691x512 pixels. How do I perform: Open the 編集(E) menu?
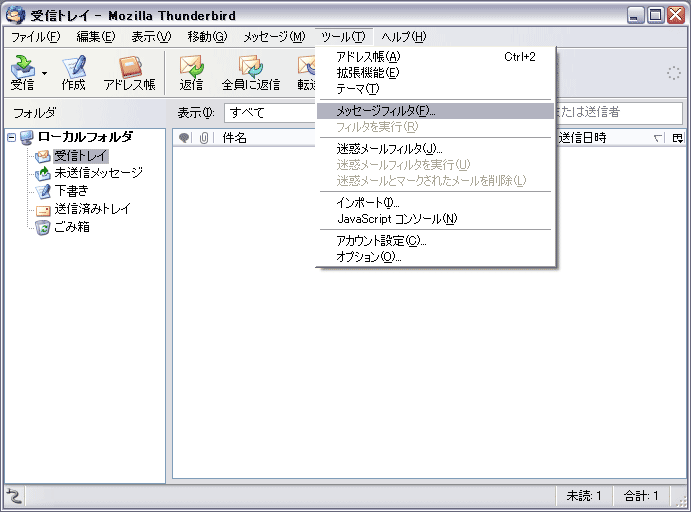[x=96, y=37]
